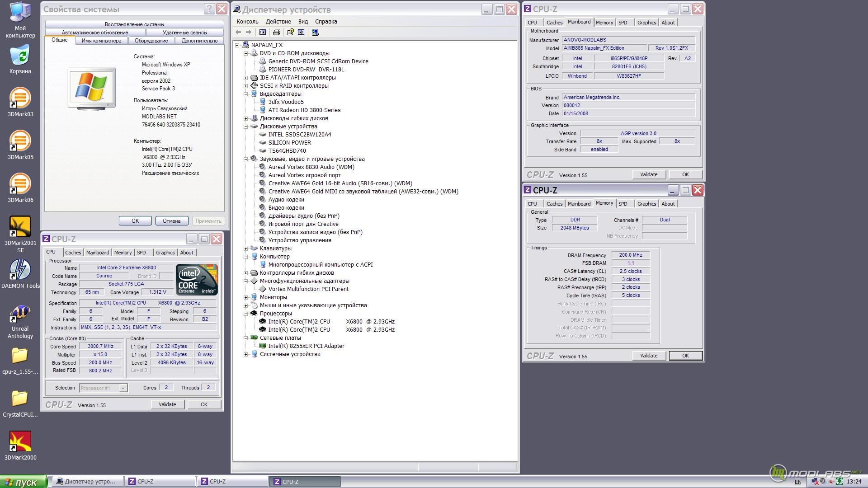The width and height of the screenshot is (868, 488).
Task: Open DAEMON Tools desktop icon
Action: (20, 274)
